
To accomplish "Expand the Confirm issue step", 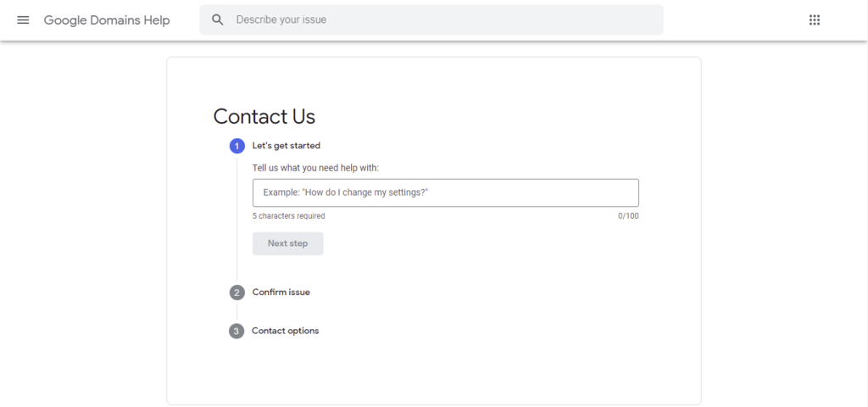I will [x=281, y=293].
